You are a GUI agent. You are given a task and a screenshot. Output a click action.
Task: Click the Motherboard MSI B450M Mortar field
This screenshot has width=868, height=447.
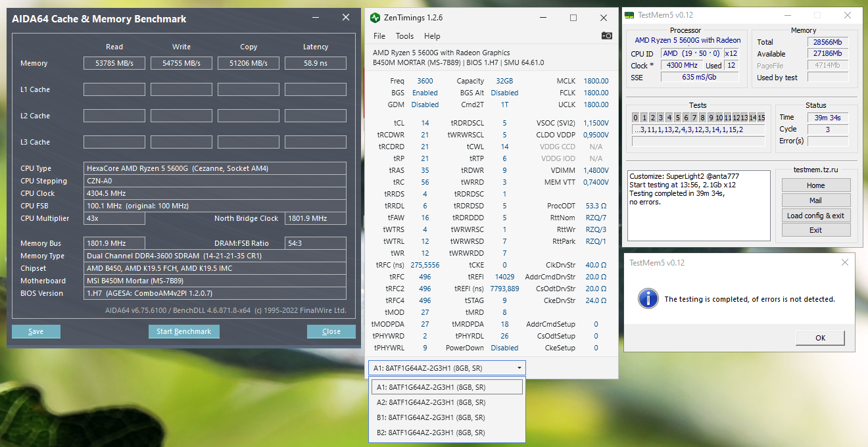(215, 281)
